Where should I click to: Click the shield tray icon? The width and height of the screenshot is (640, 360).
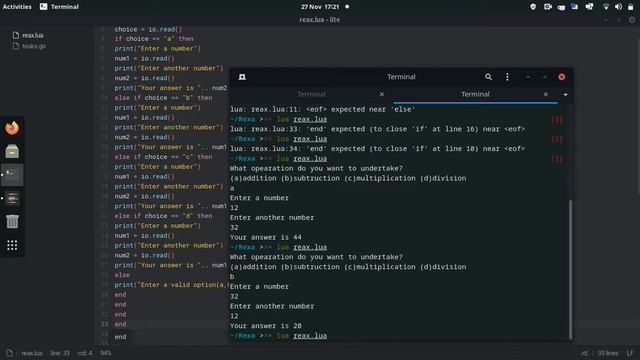tap(533, 7)
